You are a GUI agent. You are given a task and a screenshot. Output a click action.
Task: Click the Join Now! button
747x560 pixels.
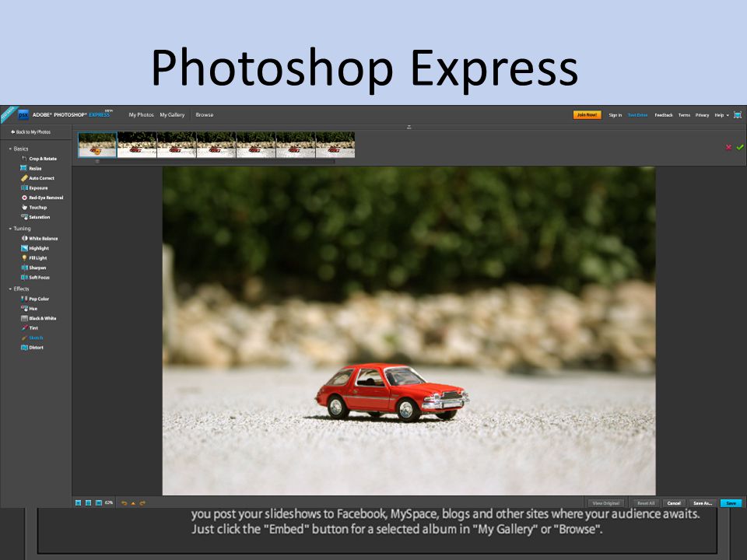[587, 115]
